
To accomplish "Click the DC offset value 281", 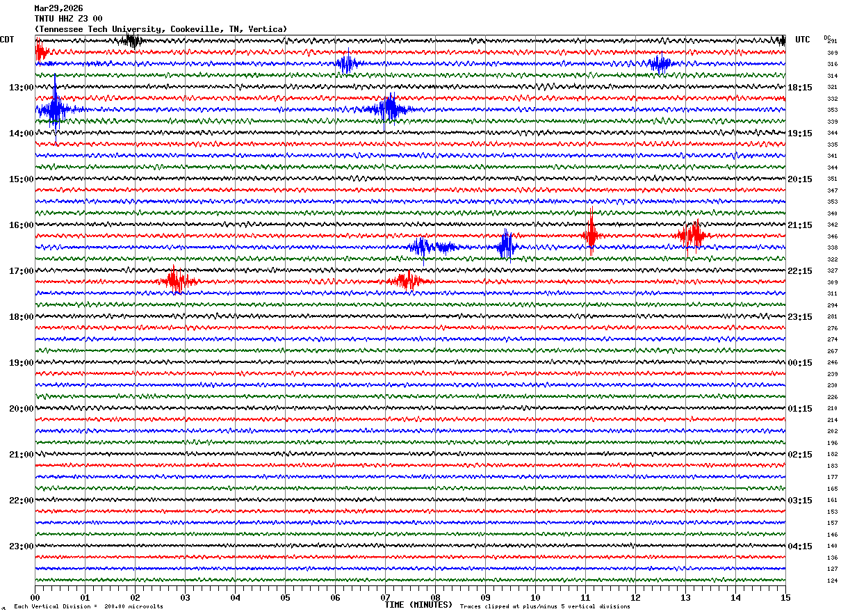I will pyautogui.click(x=832, y=316).
